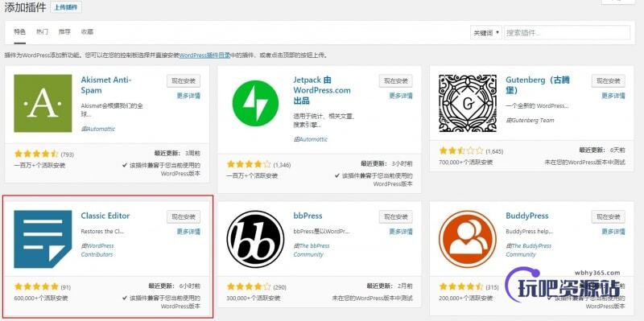Screen dimensions: 644x321
Task: Click the BuddyPress orange icon
Action: 468,239
